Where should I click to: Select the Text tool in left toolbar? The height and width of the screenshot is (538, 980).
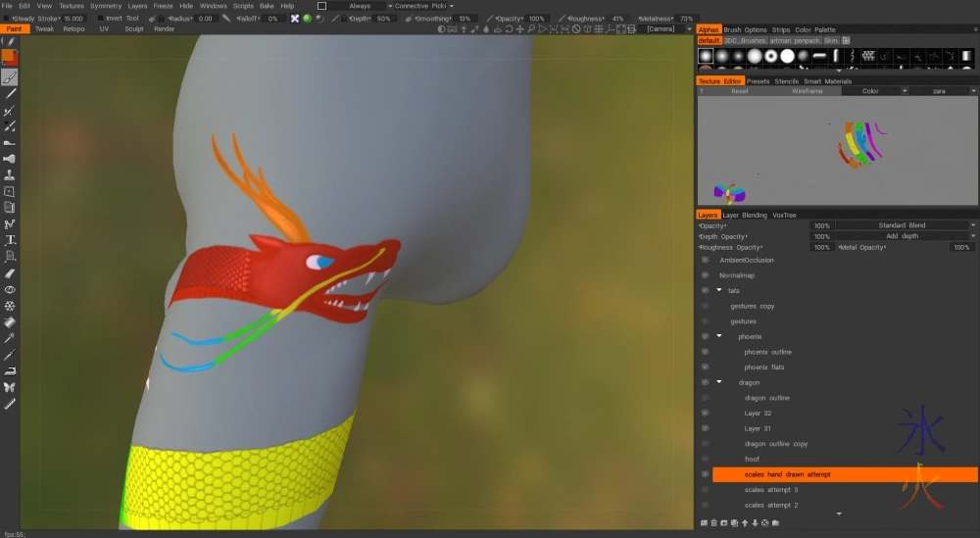(10, 240)
